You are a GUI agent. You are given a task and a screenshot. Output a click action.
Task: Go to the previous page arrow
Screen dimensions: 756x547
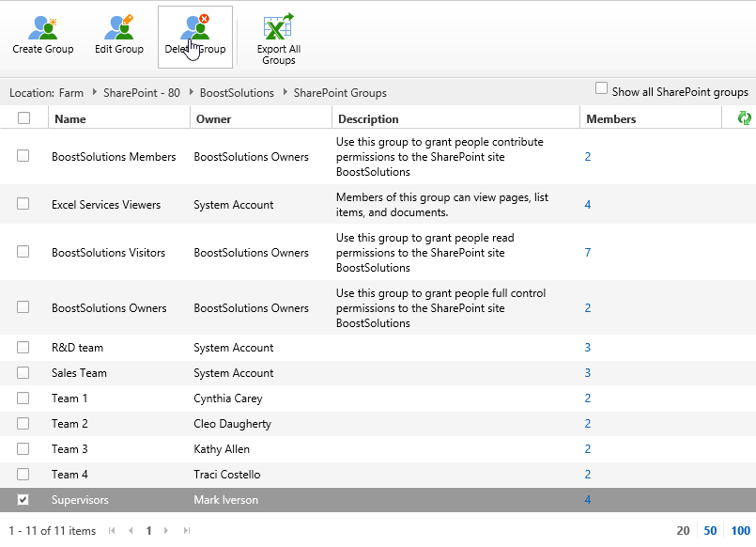[131, 531]
